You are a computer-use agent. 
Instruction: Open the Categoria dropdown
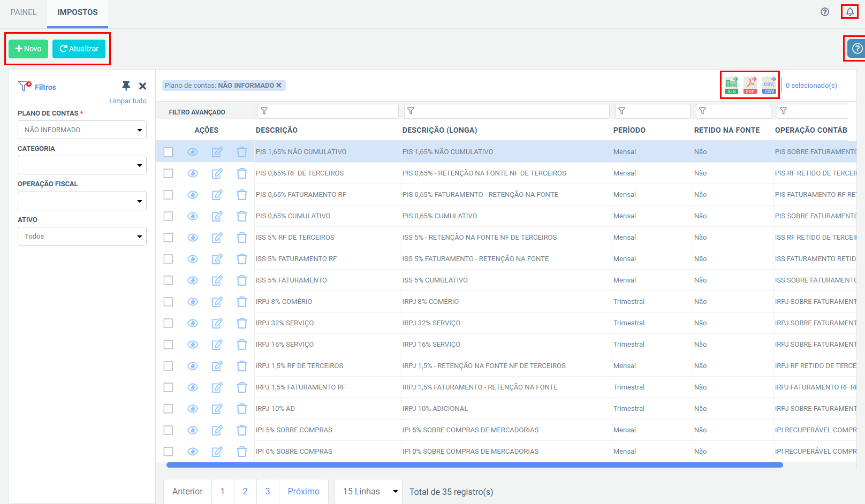pyautogui.click(x=82, y=165)
